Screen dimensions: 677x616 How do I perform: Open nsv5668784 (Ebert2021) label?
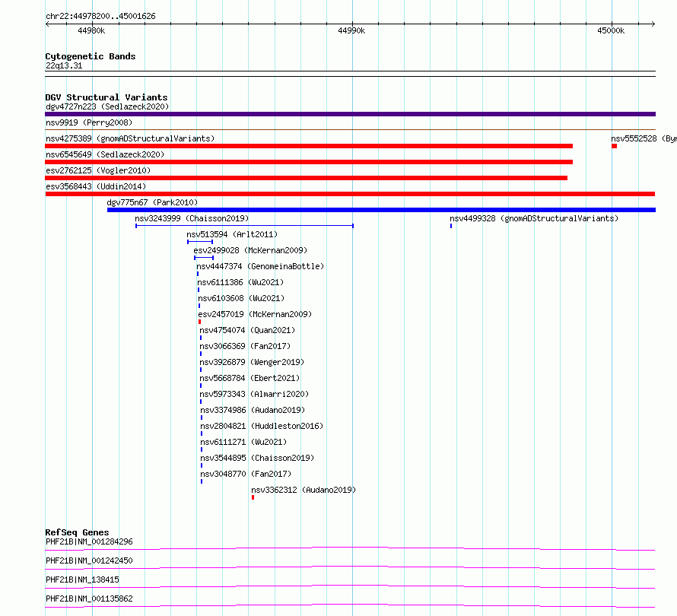250,378
